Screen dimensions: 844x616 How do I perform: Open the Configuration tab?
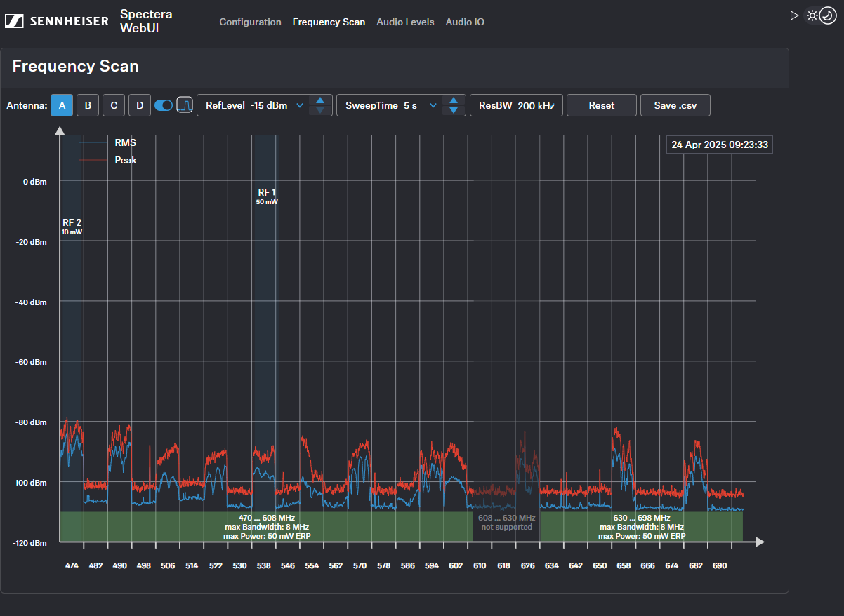[250, 22]
